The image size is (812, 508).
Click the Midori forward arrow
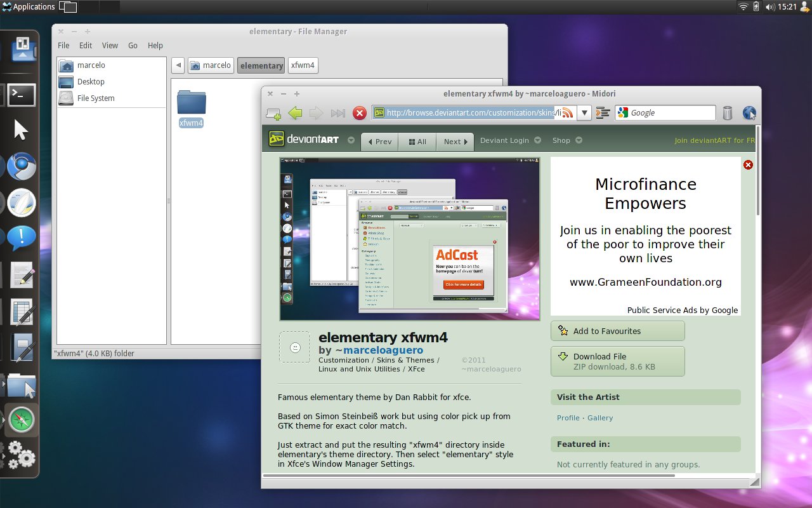[316, 113]
